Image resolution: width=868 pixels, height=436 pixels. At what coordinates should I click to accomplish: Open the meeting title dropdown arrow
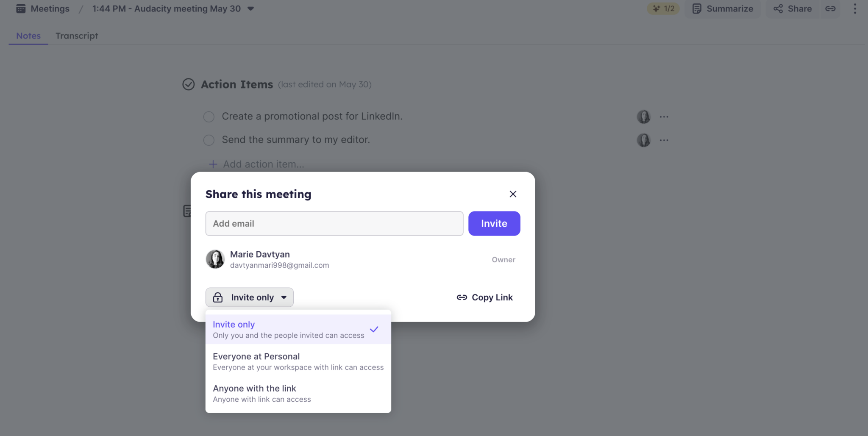coord(250,8)
